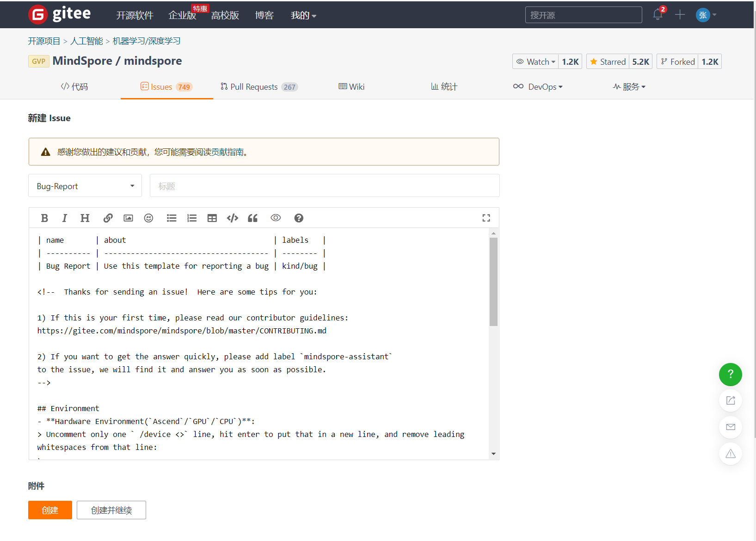
Task: Insert a heading in the editor
Action: (85, 218)
